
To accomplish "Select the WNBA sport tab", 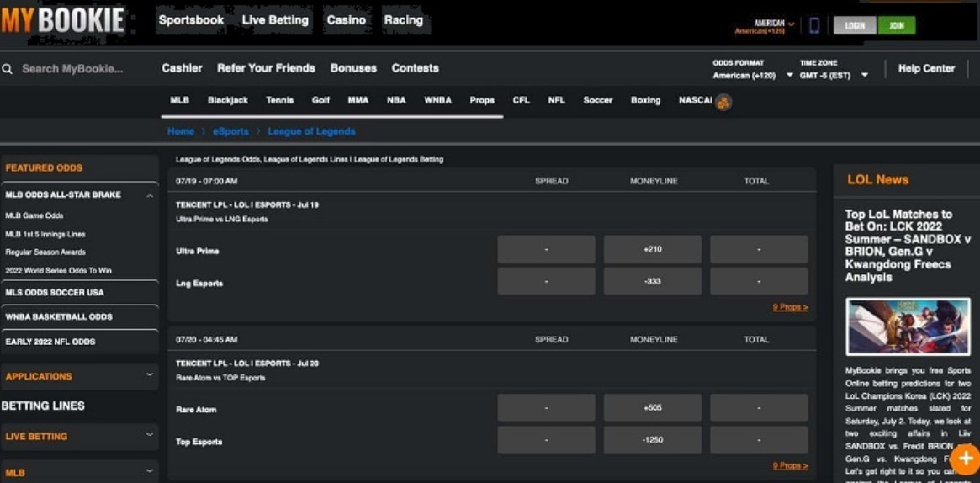I will [437, 100].
